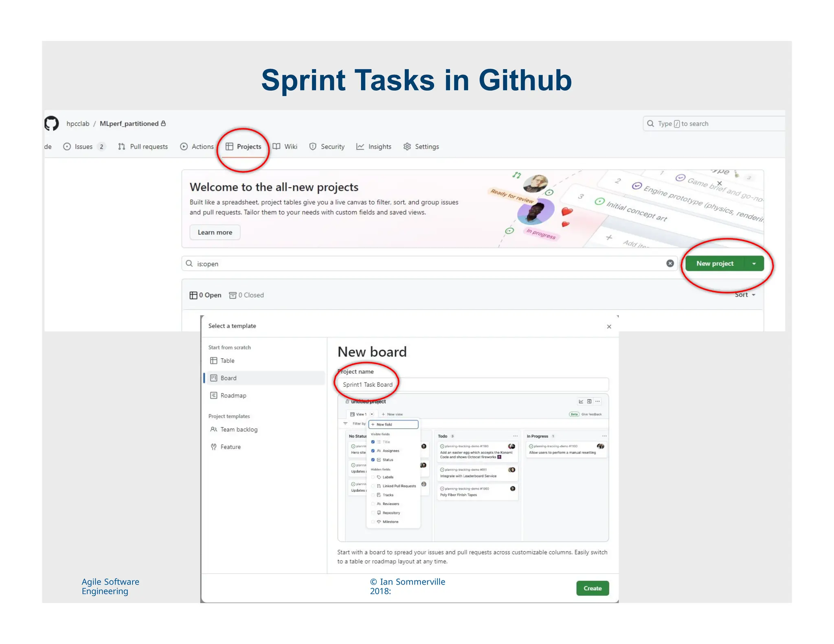Toggle Milestone checkbox in preview

click(373, 522)
